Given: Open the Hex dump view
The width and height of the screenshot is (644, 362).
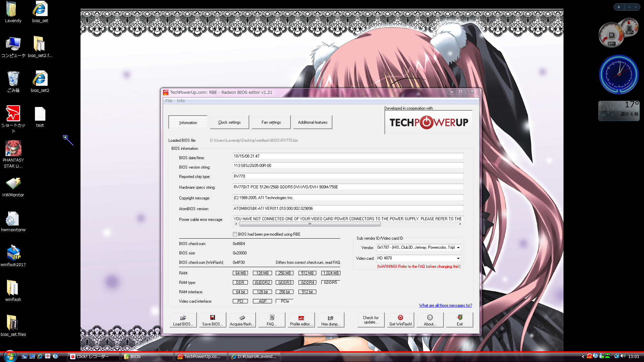Looking at the screenshot, I should (x=330, y=320).
